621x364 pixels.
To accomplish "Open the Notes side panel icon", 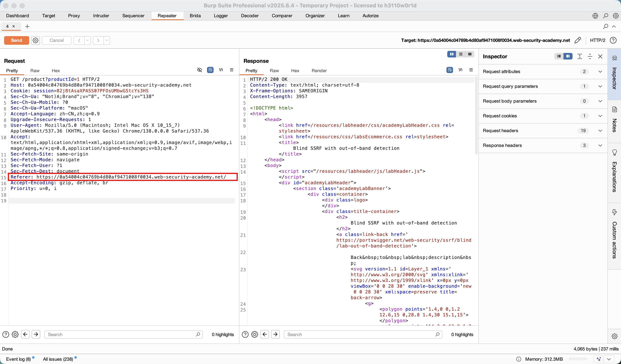I will [614, 109].
